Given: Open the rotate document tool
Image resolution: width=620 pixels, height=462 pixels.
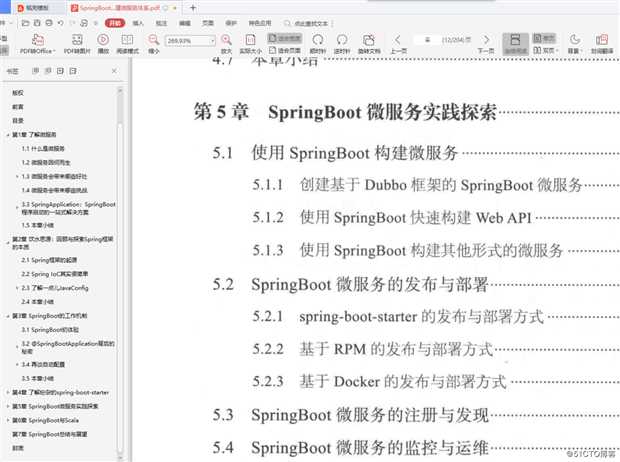Looking at the screenshot, I should pyautogui.click(x=369, y=44).
